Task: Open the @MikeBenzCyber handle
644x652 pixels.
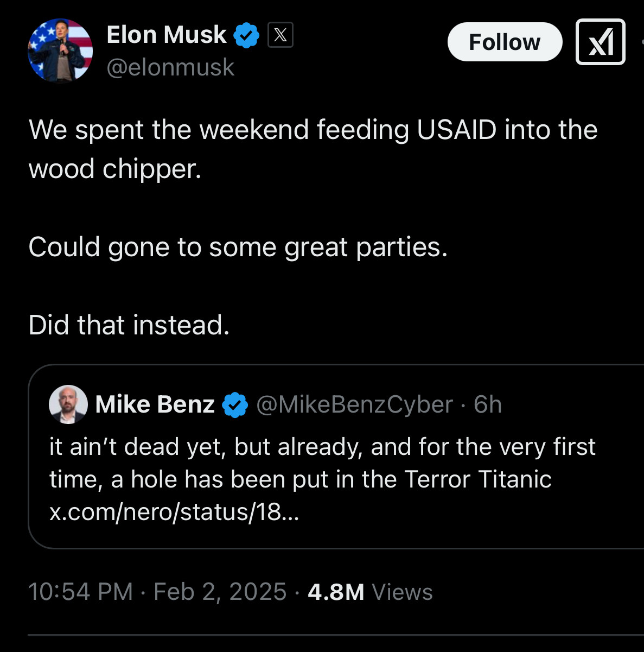Action: (x=354, y=404)
